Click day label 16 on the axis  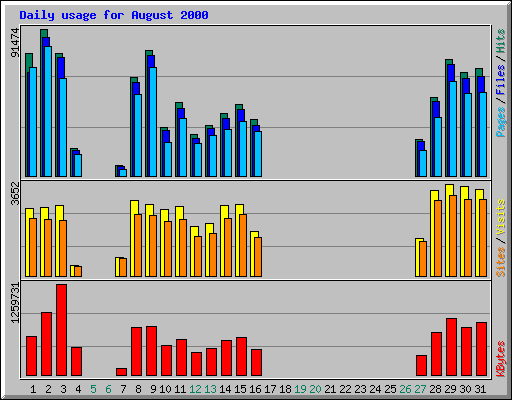pos(255,389)
